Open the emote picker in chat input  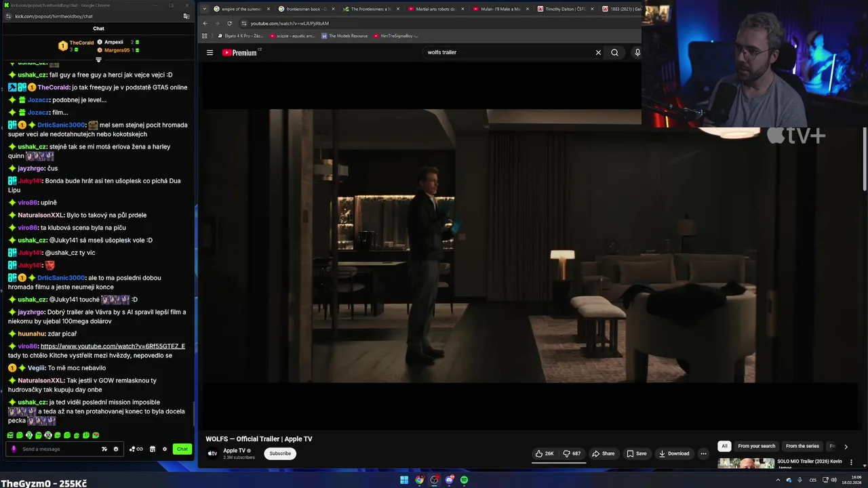(116, 449)
